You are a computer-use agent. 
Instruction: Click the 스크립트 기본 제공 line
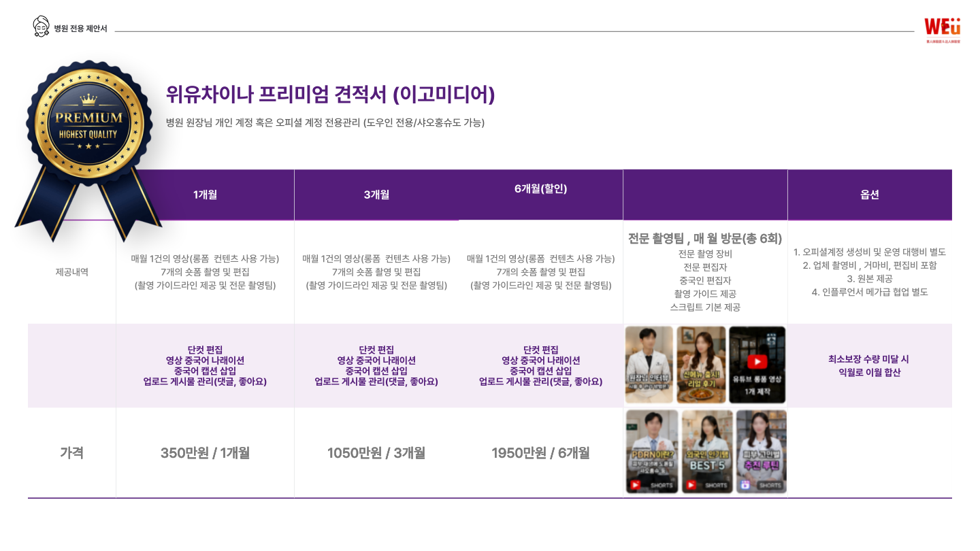point(705,307)
